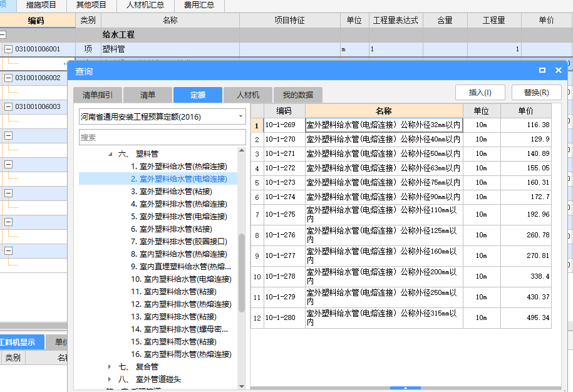Select quota row 10-1-275
This screenshot has width=573, height=392.
(401, 214)
